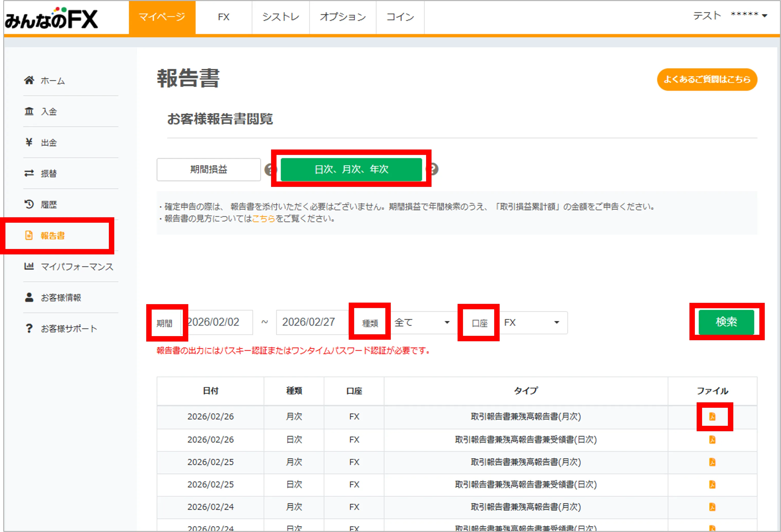
Task: Click the history clock icon beside 履歴
Action: [x=29, y=204]
